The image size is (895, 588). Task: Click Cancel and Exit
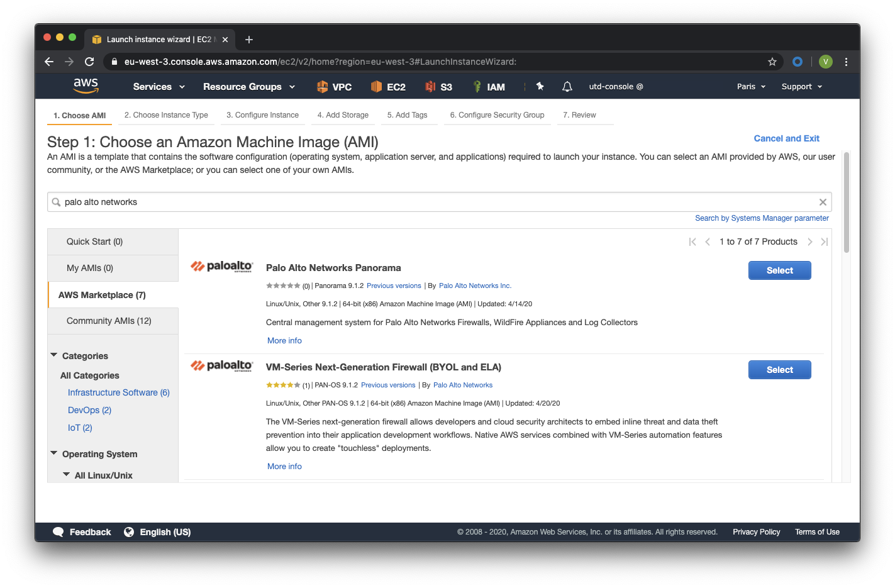(x=787, y=138)
